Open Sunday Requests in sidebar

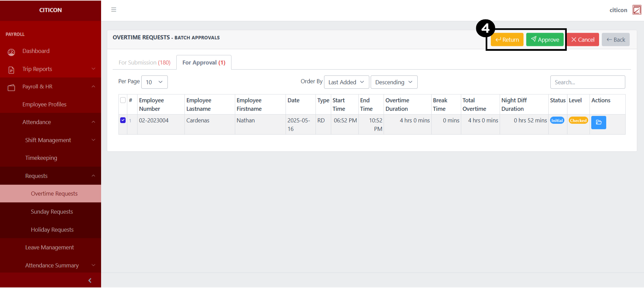pyautogui.click(x=52, y=212)
